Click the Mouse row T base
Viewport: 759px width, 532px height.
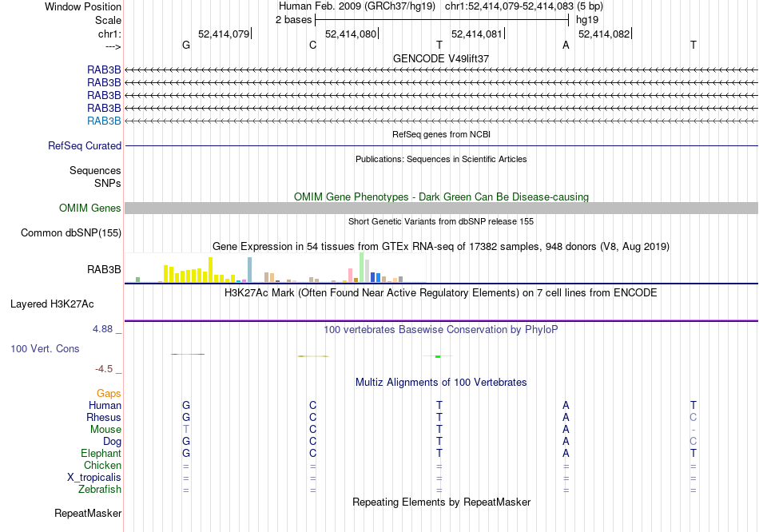click(x=186, y=430)
